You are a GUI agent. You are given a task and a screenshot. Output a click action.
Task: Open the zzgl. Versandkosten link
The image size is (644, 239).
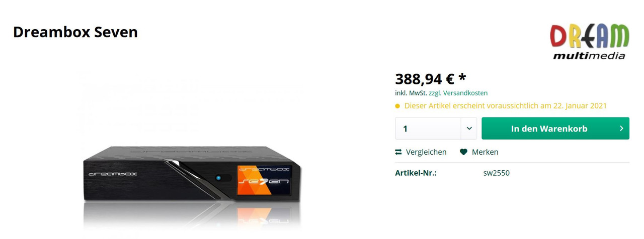(x=458, y=93)
